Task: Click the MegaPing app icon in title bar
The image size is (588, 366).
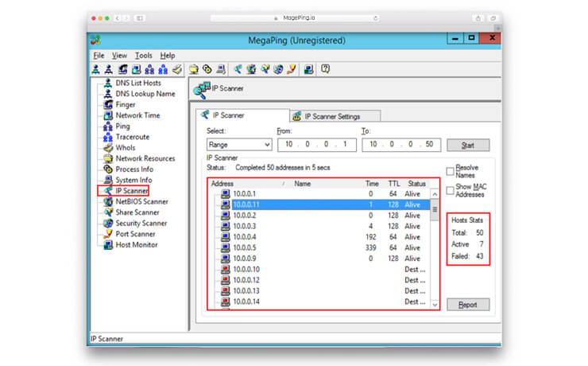Action: (95, 40)
